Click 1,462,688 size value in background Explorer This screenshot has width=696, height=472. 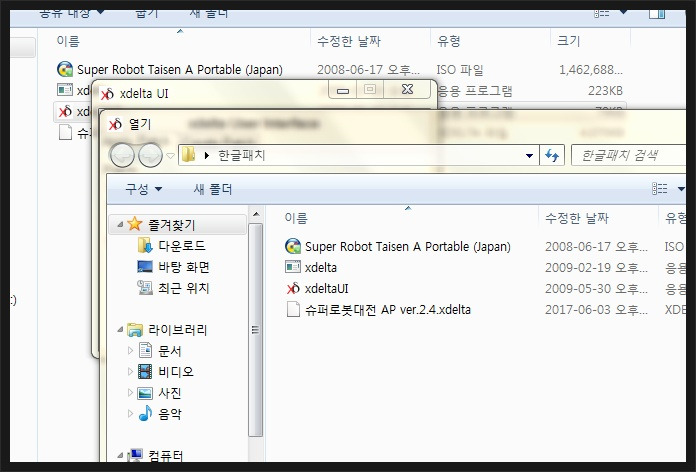(591, 70)
